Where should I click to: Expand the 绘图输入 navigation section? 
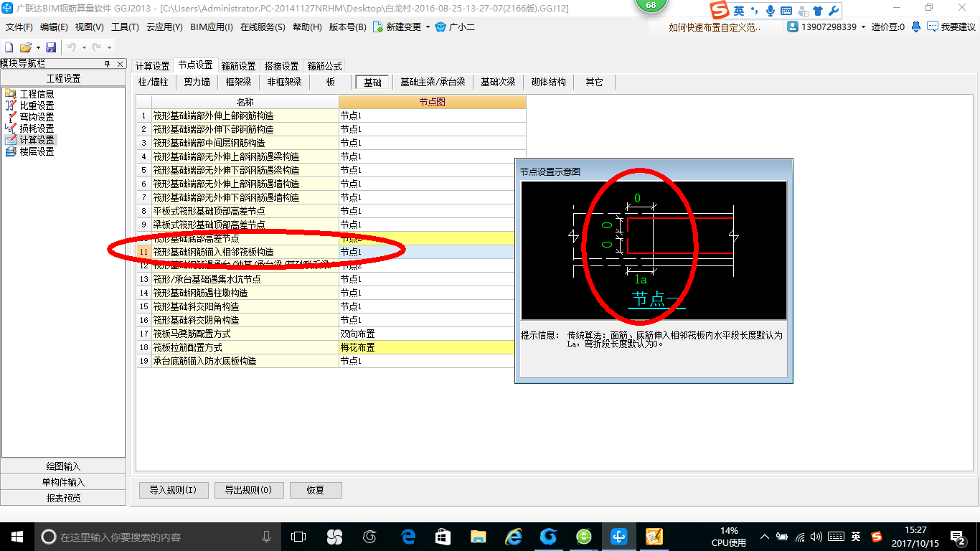[x=63, y=466]
